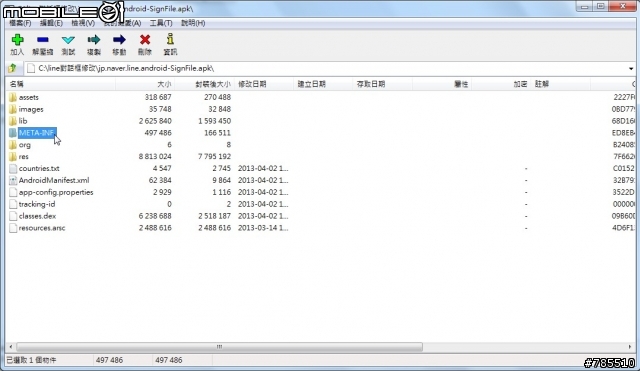
Task: Select the images folder name
Action: click(31, 109)
